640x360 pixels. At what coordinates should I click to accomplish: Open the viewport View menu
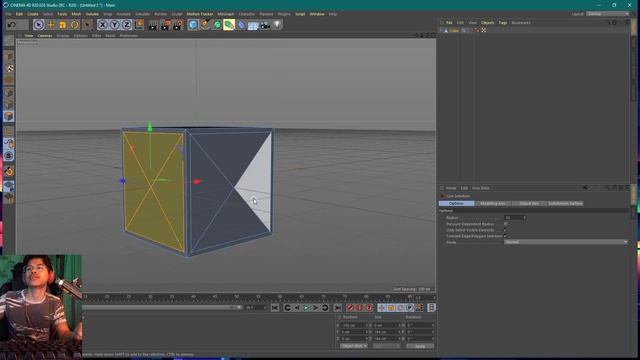(x=29, y=36)
